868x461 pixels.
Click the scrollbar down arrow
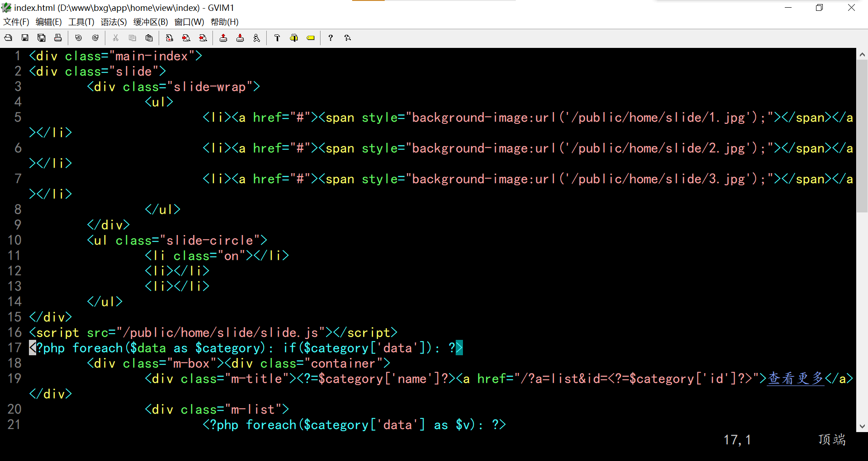click(x=862, y=426)
